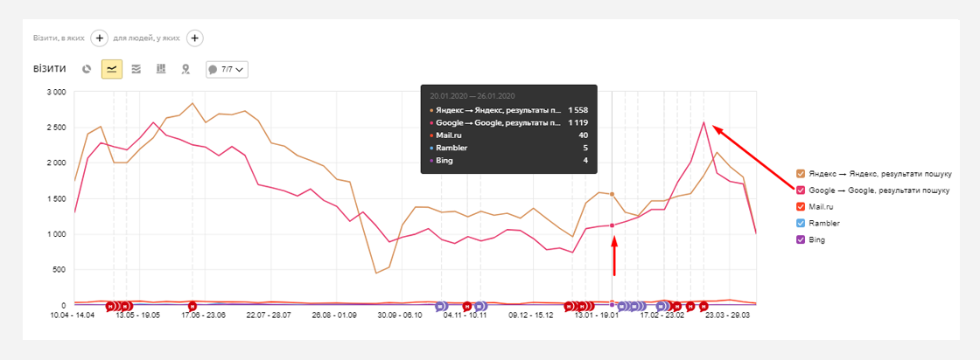
Task: Click the x-axis label 10.04 - 14.04
Action: (73, 315)
